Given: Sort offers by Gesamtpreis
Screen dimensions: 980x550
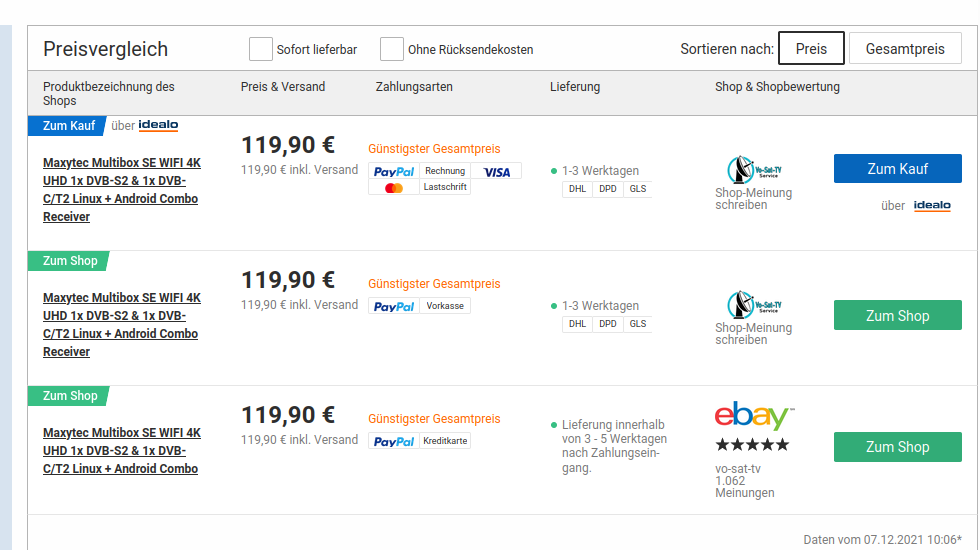Looking at the screenshot, I should coord(905,49).
